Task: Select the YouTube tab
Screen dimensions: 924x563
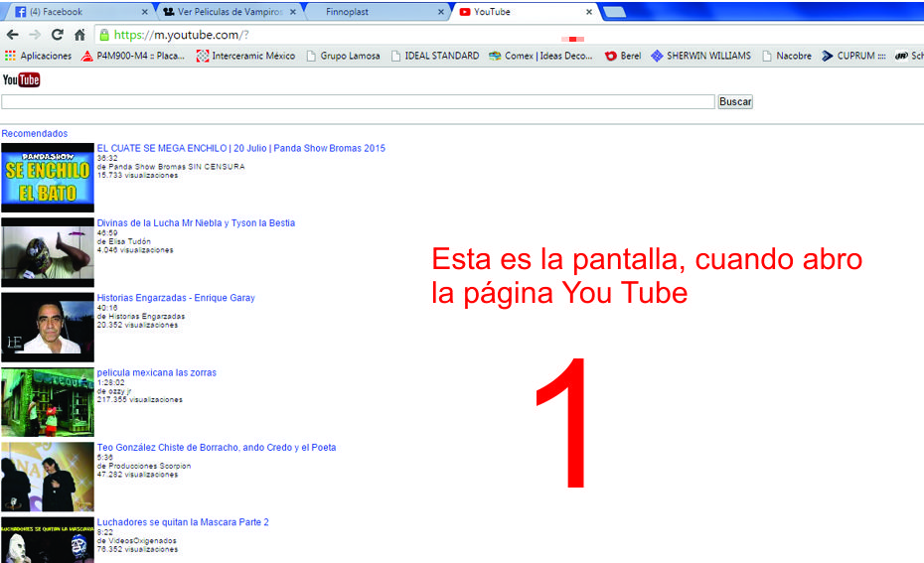Action: (526, 12)
